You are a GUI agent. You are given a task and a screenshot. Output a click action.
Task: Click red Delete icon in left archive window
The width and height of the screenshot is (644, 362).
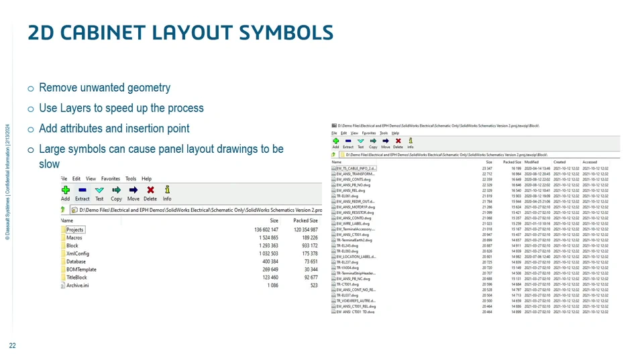click(x=150, y=190)
